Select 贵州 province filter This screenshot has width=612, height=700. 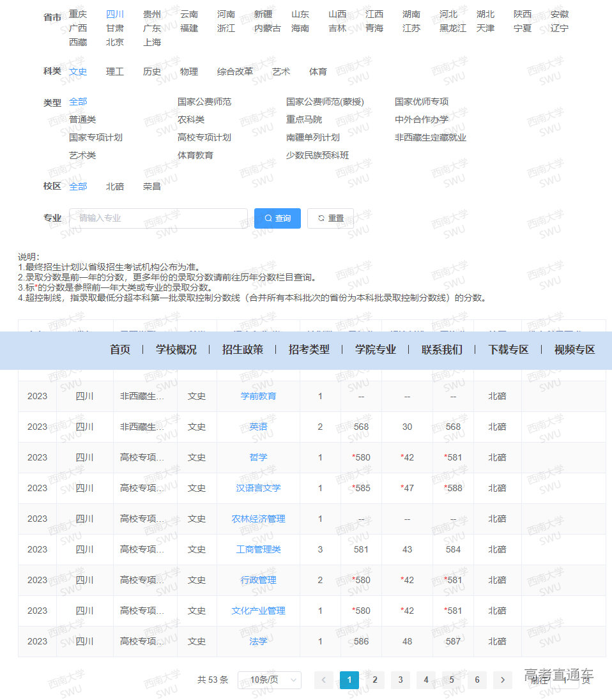[x=153, y=13]
